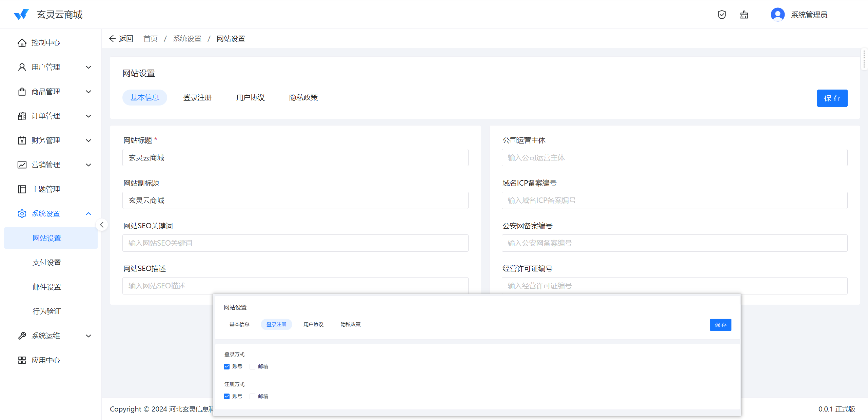868x420 pixels.
Task: Open the 隐私政策 tab
Action: [x=303, y=98]
